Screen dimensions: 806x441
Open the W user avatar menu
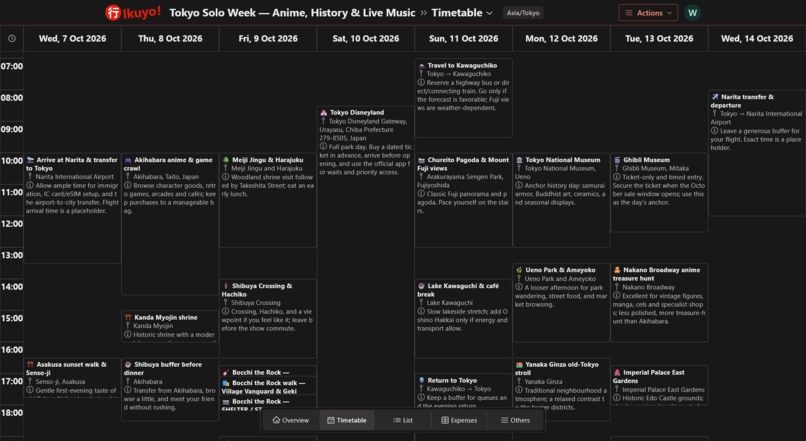point(692,13)
